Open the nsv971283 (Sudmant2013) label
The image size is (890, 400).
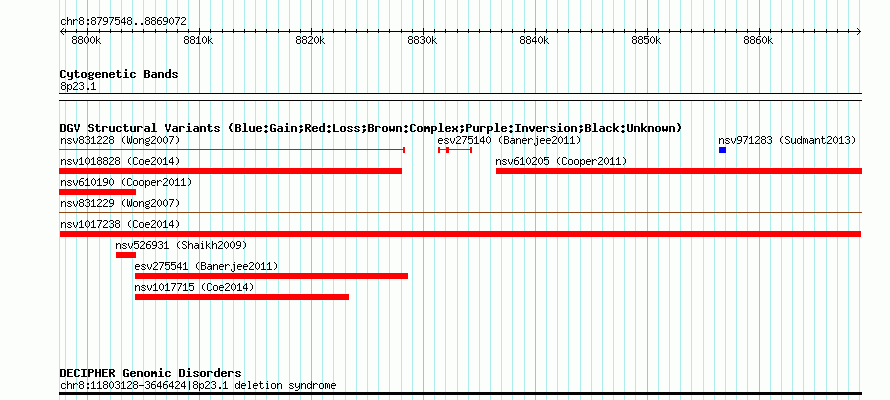point(787,140)
